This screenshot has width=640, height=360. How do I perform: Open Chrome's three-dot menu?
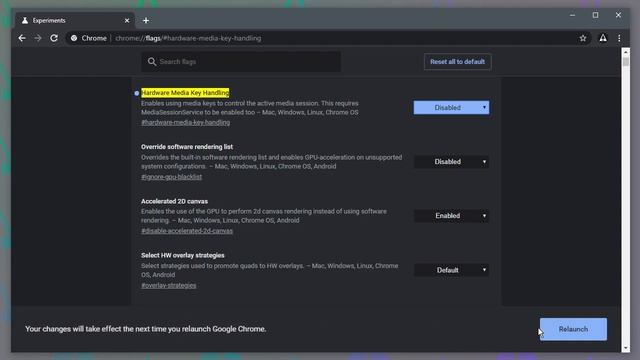(x=619, y=38)
